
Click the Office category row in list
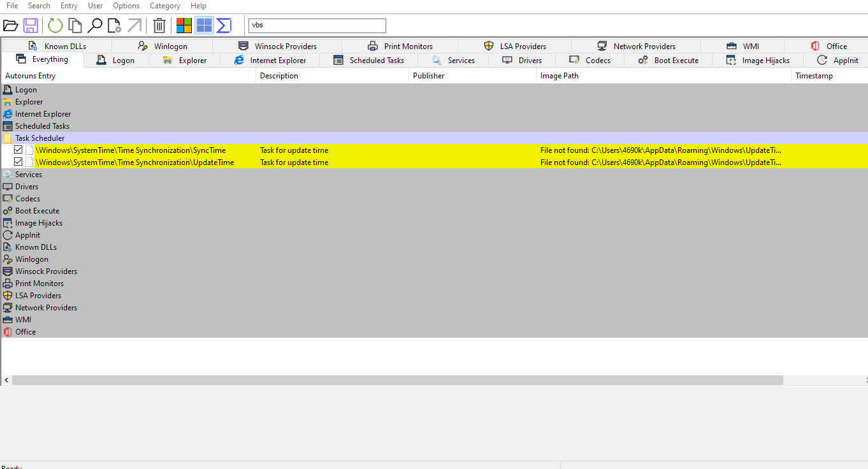point(434,332)
